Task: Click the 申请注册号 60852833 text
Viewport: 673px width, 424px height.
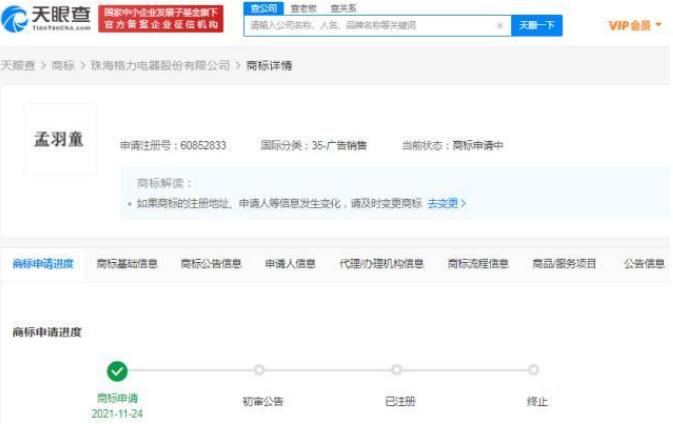Action: point(173,145)
